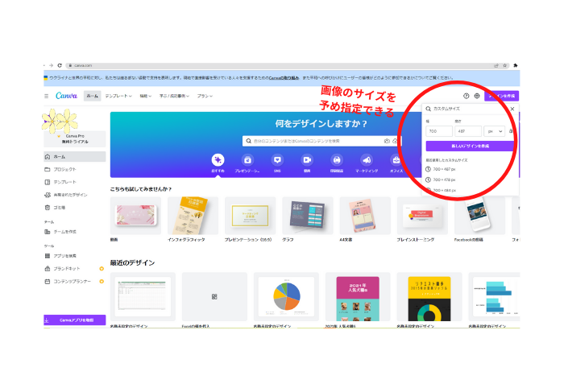Select the オフィス briefcase icon
This screenshot has height=392, width=564.
[396, 160]
